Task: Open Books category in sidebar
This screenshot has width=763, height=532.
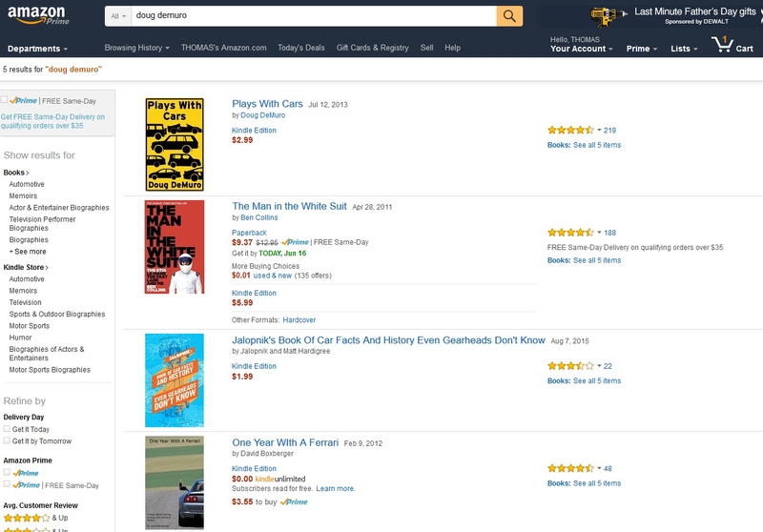Action: pos(16,173)
